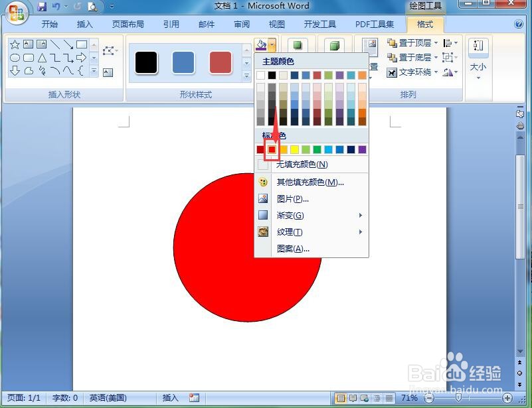
Task: Click the macro recording status icon
Action: [194, 397]
